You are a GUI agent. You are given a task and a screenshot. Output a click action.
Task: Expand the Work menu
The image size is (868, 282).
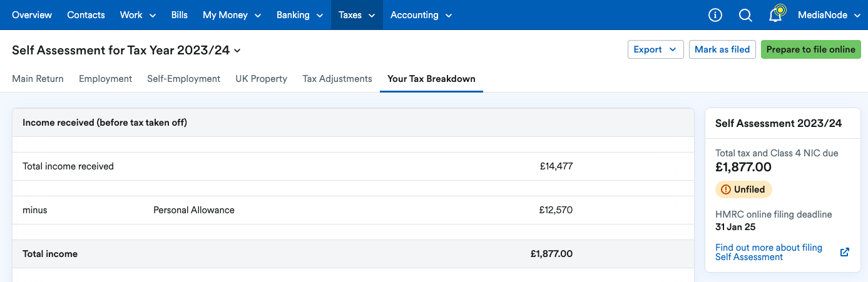pyautogui.click(x=138, y=15)
